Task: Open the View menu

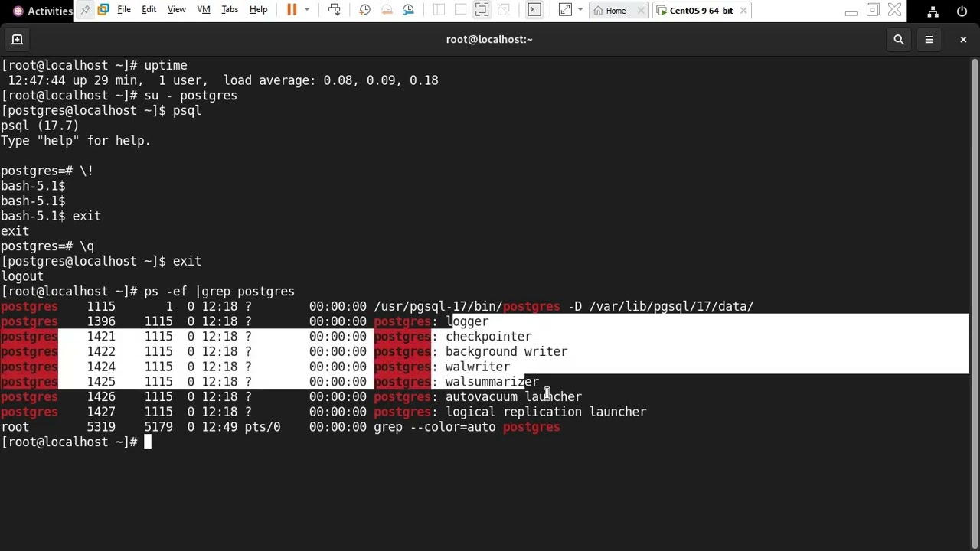Action: tap(177, 10)
